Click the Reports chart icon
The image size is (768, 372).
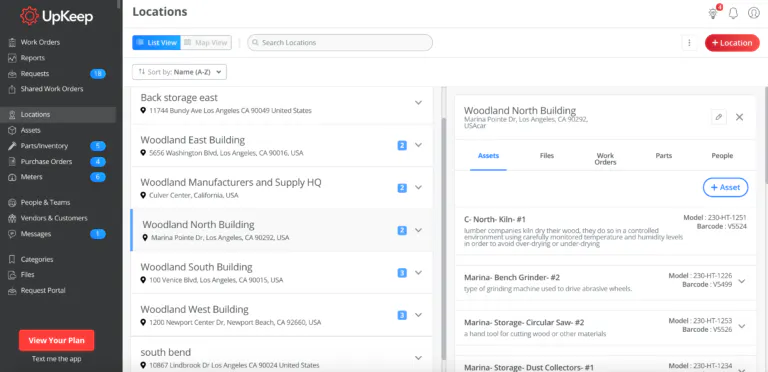pos(12,58)
